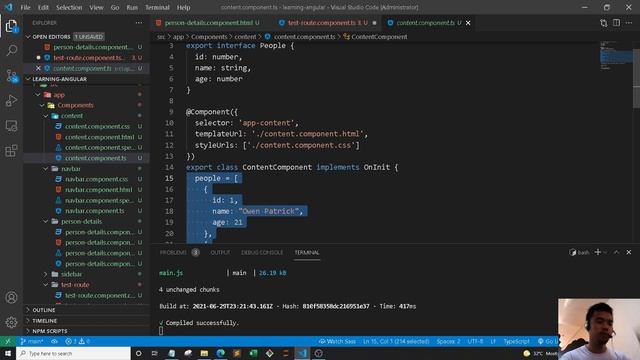Image resolution: width=640 pixels, height=360 pixels.
Task: Open the Go menu
Action: (x=115, y=7)
